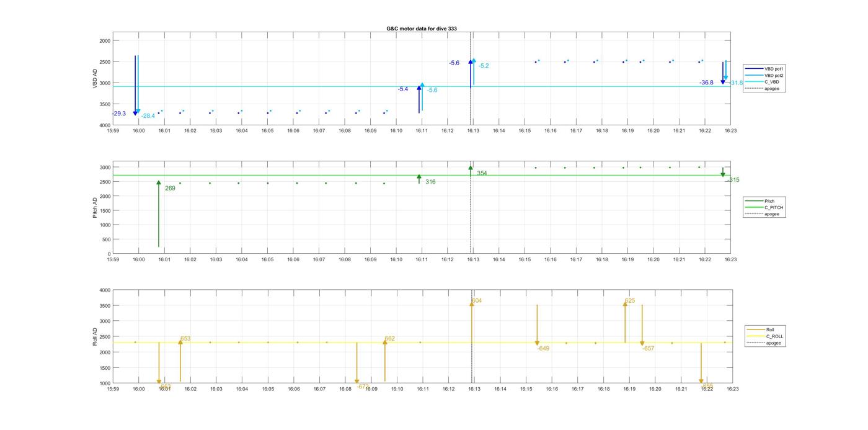Click the 'Roll AD' y-axis label
Image resolution: width=868 pixels, height=430 pixels.
95,336
